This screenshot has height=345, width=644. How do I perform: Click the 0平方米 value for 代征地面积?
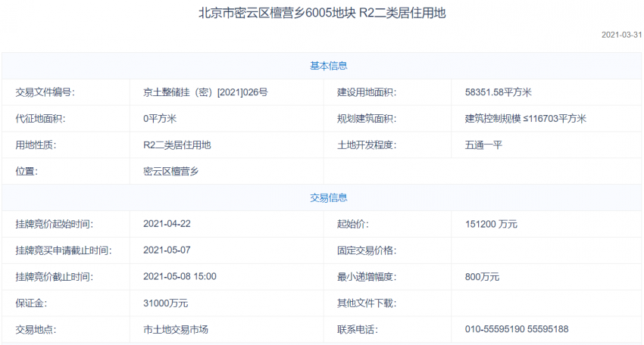point(160,119)
